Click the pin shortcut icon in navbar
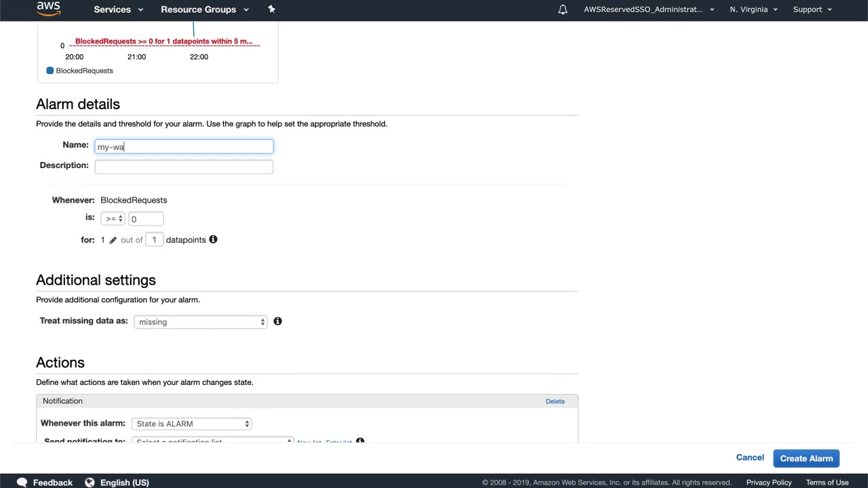 pyautogui.click(x=272, y=9)
